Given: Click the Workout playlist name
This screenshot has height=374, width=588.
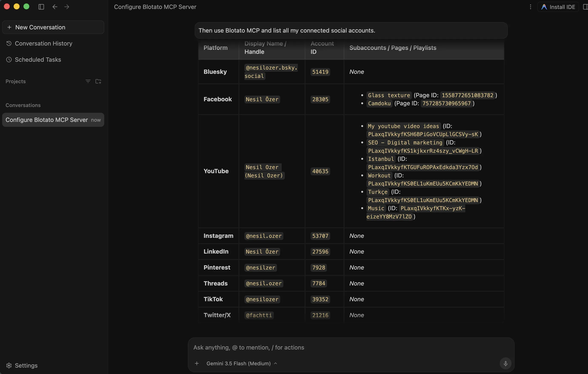Looking at the screenshot, I should tap(379, 175).
